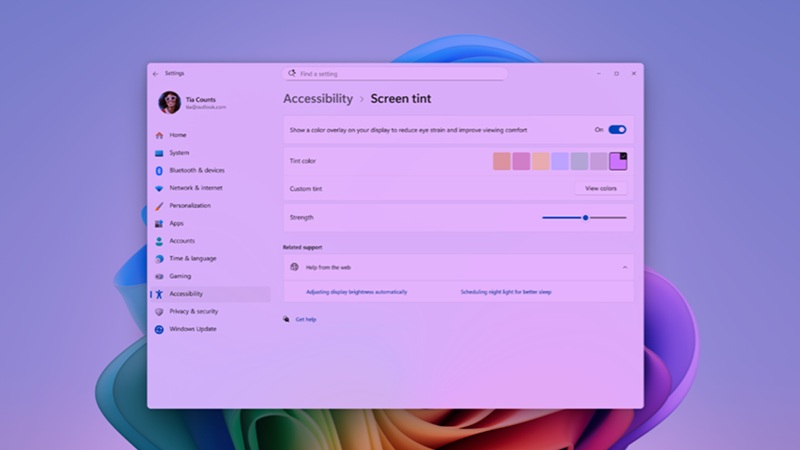Click the Network & internet wifi icon
The width and height of the screenshot is (800, 450).
(x=159, y=188)
